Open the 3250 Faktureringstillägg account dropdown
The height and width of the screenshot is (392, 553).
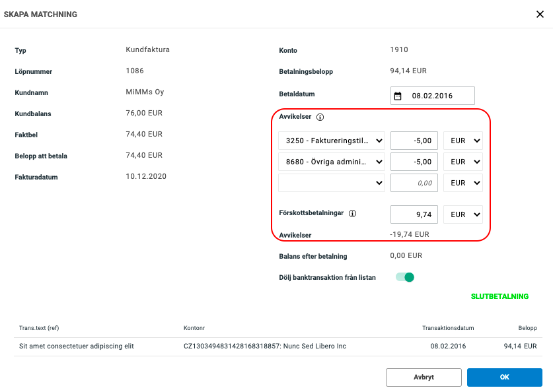pos(332,141)
